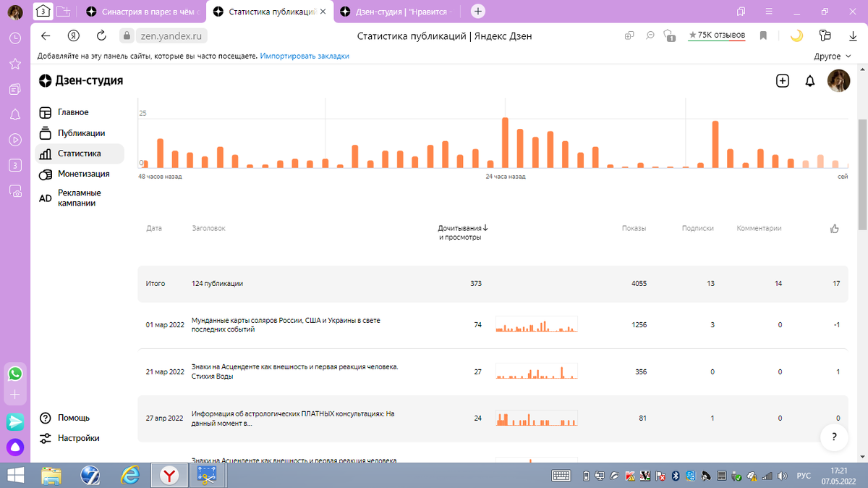The image size is (868, 488).
Task: Click the Yandex 'Я' home button
Action: (x=73, y=35)
